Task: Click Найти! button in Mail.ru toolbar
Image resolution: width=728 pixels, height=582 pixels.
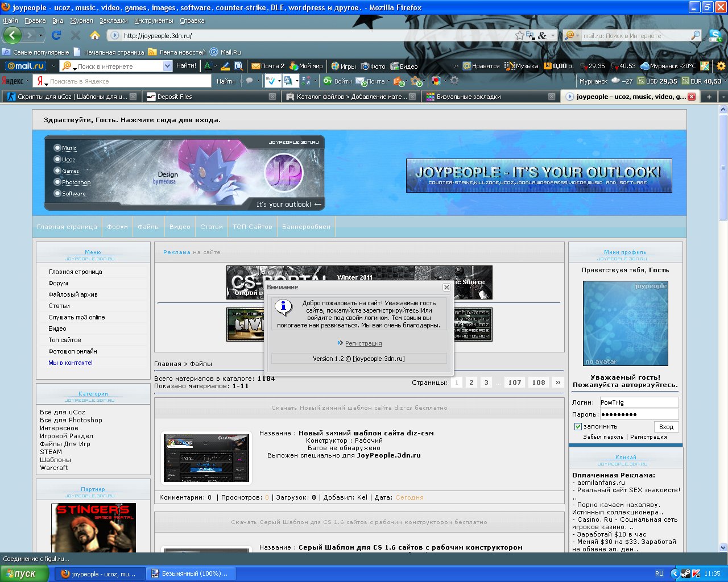Action: (x=186, y=66)
